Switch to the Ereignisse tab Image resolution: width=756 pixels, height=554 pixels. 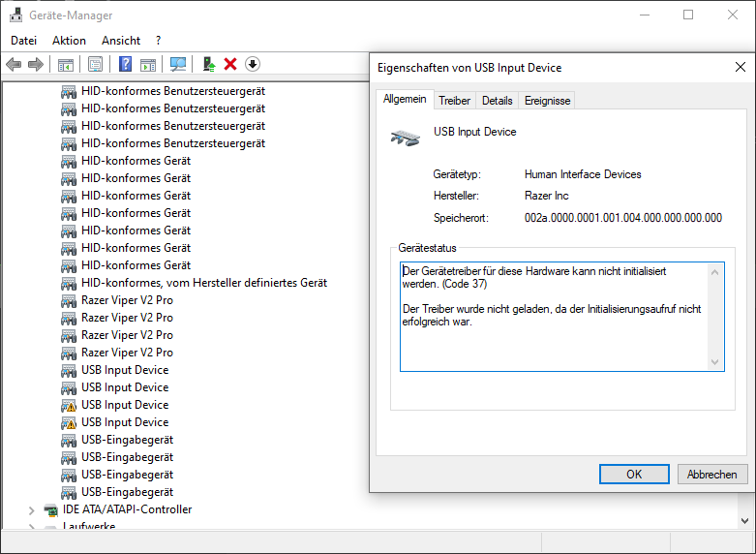click(547, 101)
